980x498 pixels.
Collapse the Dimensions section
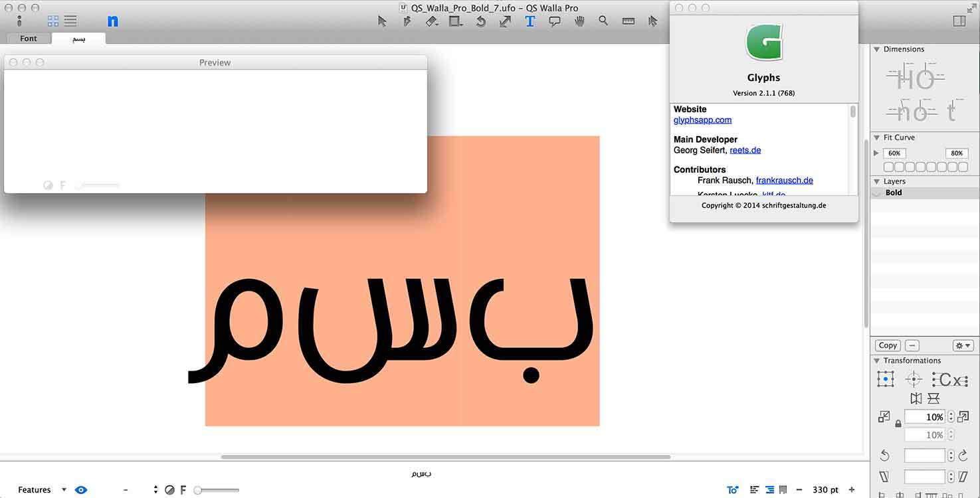876,49
